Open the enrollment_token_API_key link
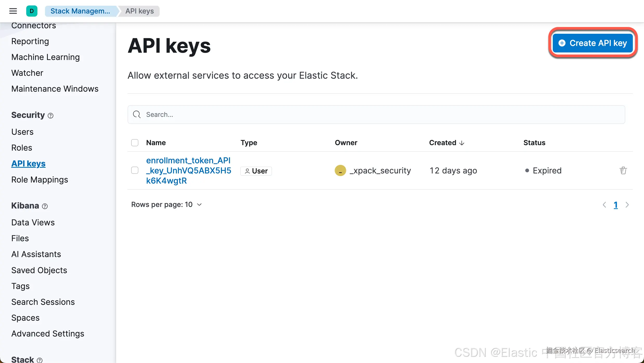644x363 pixels. pyautogui.click(x=189, y=171)
